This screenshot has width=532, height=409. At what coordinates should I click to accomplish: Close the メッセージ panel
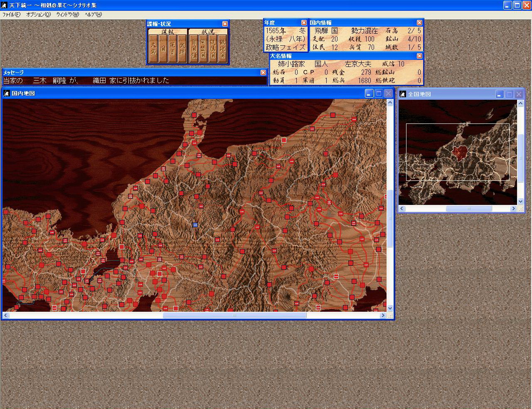click(x=263, y=72)
